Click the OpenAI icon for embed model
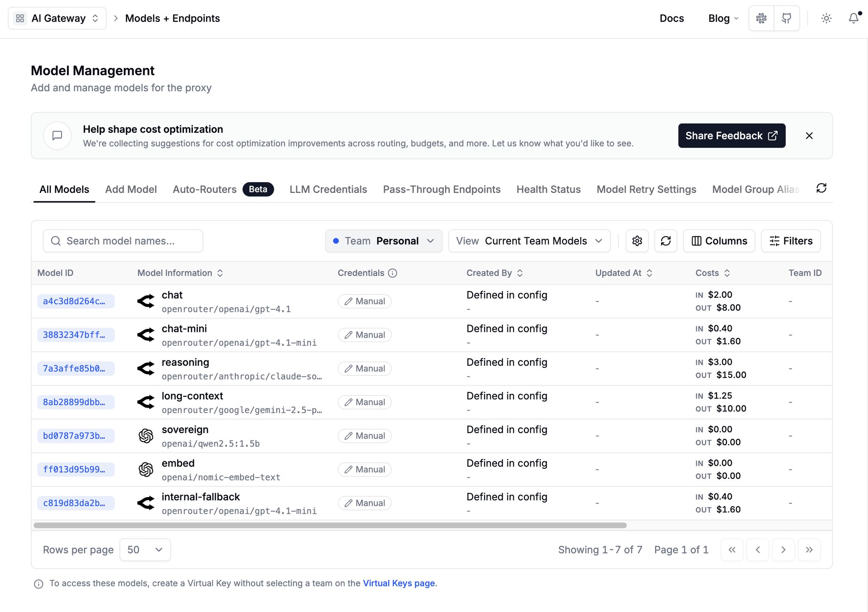Image resolution: width=868 pixels, height=612 pixels. point(146,470)
